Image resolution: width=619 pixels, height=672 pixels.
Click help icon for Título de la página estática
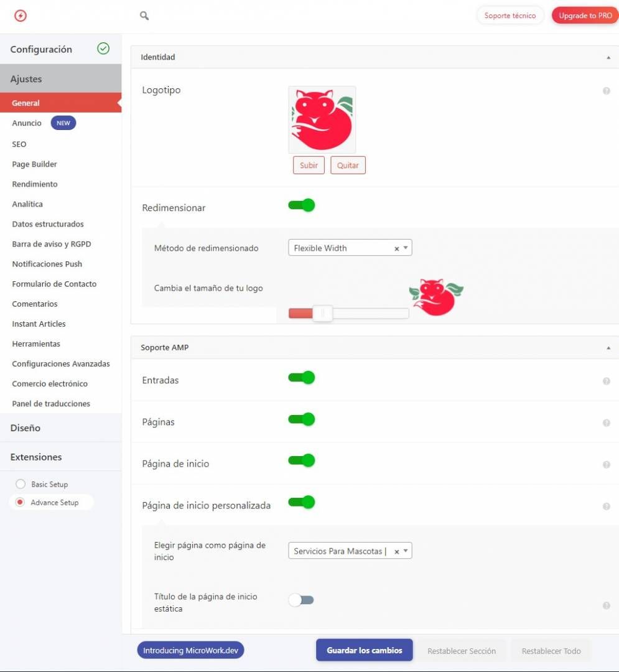tap(606, 605)
